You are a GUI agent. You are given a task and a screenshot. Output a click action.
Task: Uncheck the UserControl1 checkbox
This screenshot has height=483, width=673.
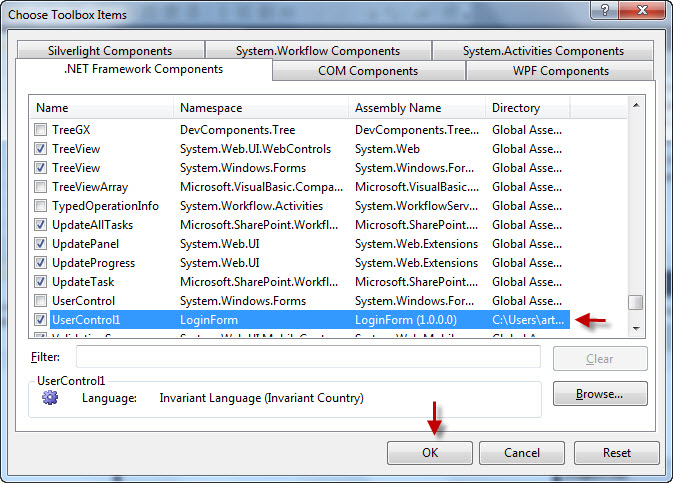(x=41, y=320)
